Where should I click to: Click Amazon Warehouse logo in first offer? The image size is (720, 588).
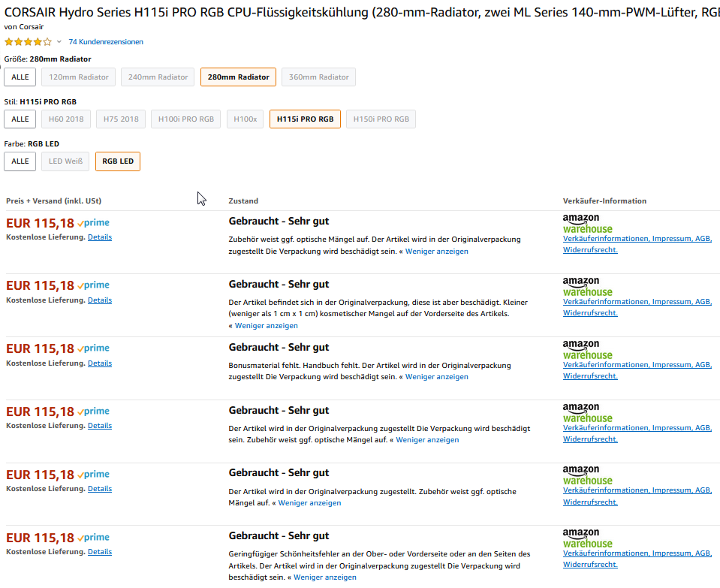(x=587, y=224)
